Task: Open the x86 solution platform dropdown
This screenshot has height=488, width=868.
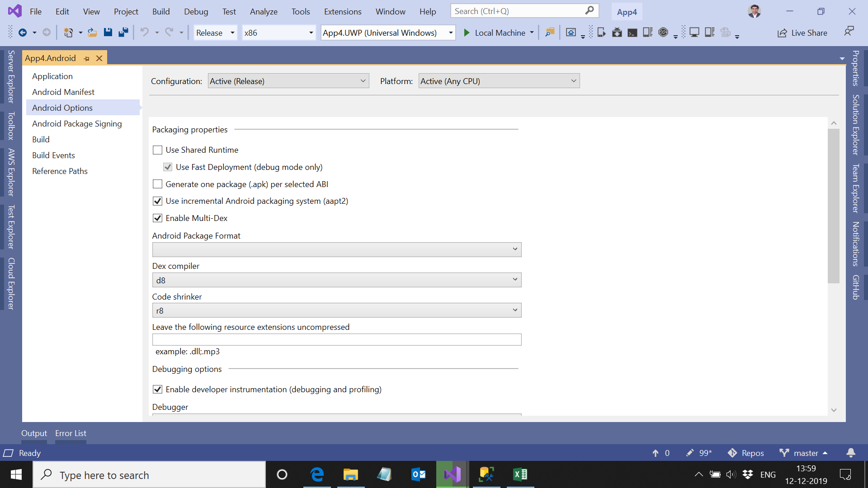Action: click(x=278, y=33)
